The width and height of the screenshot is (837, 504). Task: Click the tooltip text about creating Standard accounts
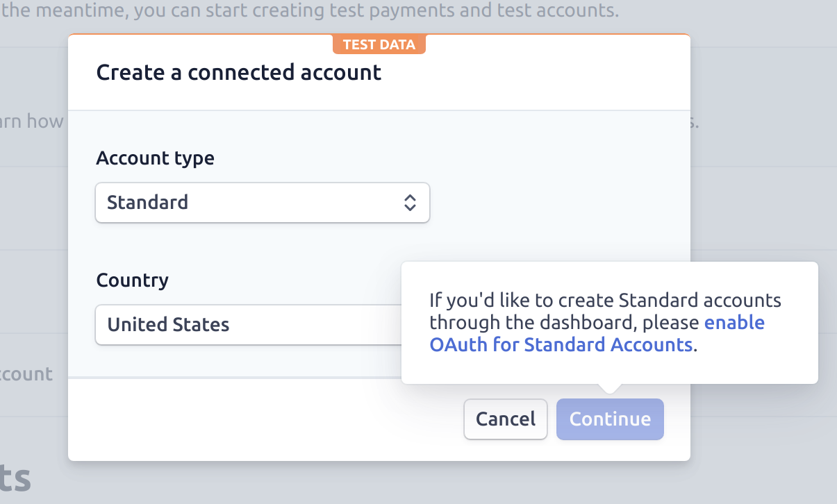pyautogui.click(x=605, y=322)
